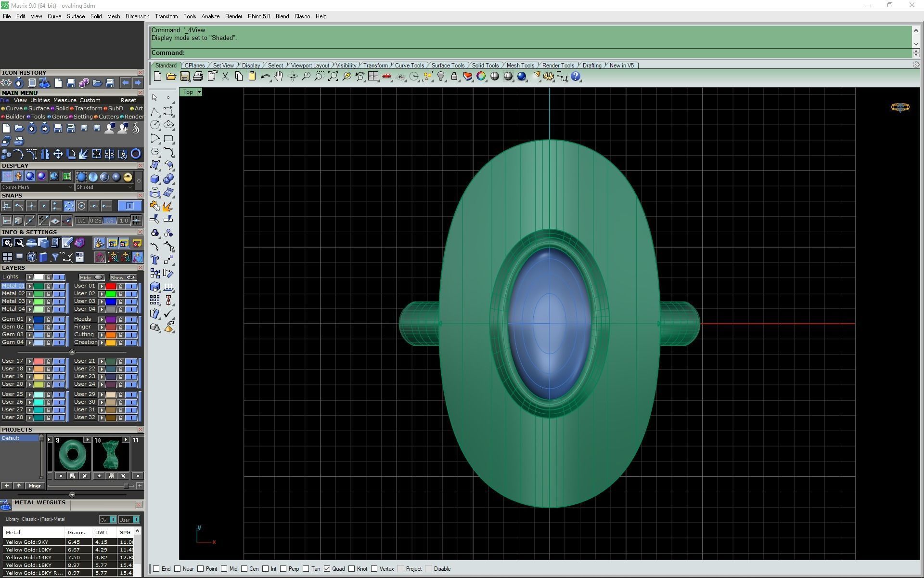Viewport: 924px width, 578px height.
Task: Switch to the CPlanes toolbar tab
Action: click(194, 66)
